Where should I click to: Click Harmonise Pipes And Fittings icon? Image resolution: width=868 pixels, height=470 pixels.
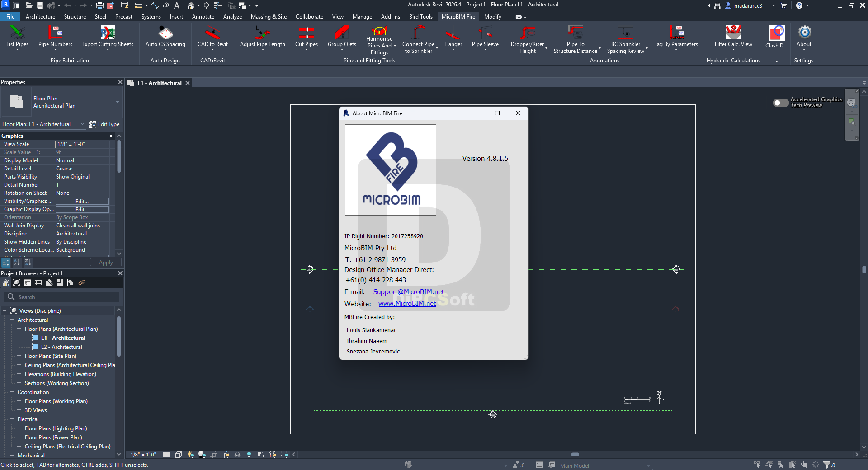pyautogui.click(x=379, y=31)
